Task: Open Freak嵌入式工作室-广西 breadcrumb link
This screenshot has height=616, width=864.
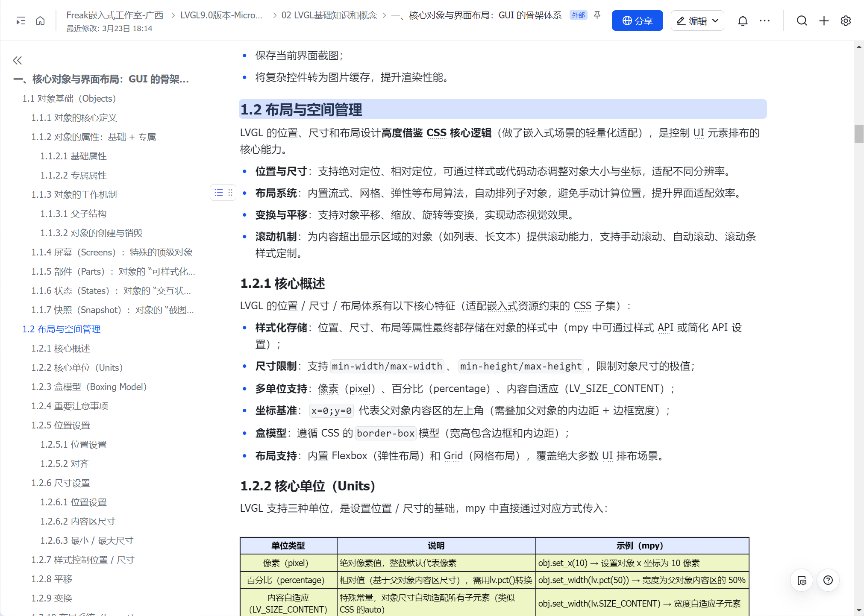Action: [115, 15]
